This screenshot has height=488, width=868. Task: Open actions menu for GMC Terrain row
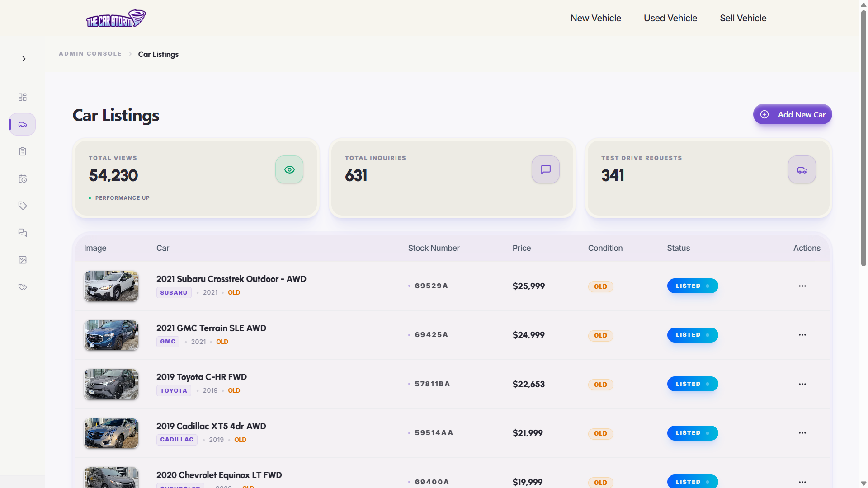click(802, 335)
